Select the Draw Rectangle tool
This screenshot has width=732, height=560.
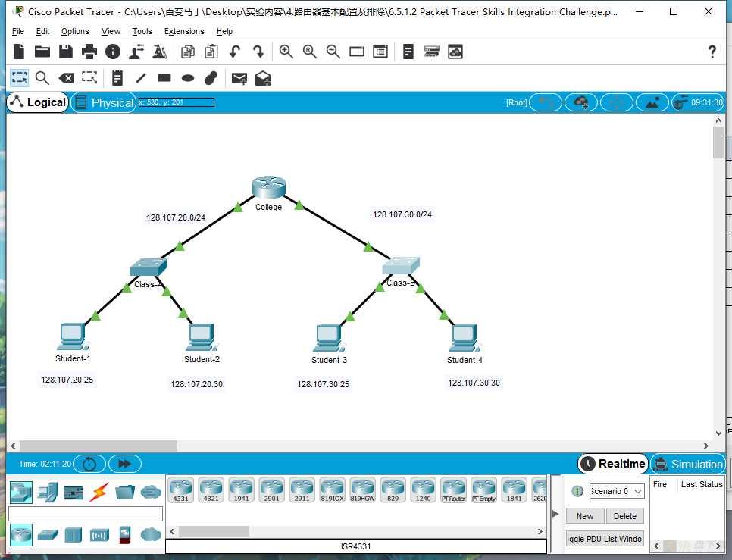tap(164, 78)
